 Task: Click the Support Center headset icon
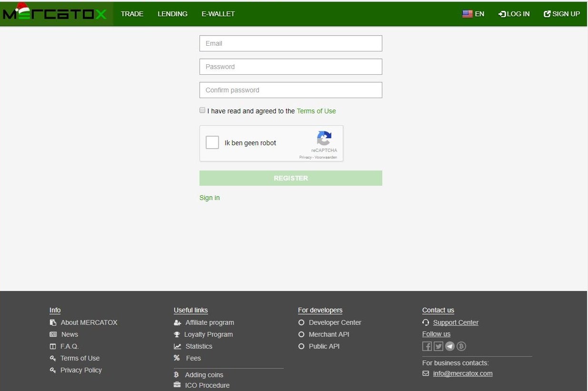click(x=426, y=322)
